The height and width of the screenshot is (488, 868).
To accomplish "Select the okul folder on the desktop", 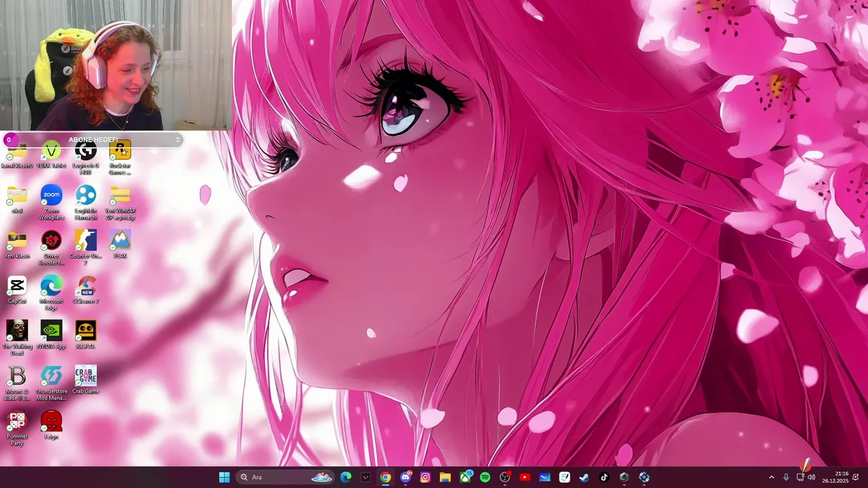I will [17, 200].
